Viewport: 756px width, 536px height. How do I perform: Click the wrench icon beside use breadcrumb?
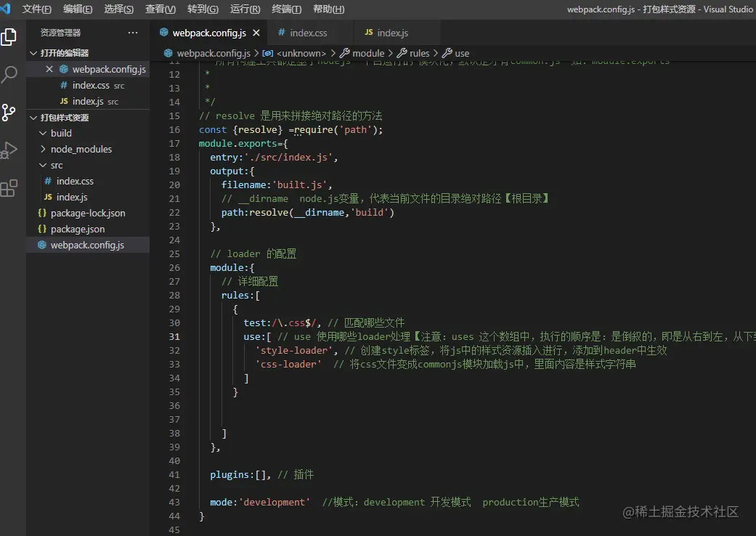pos(447,53)
